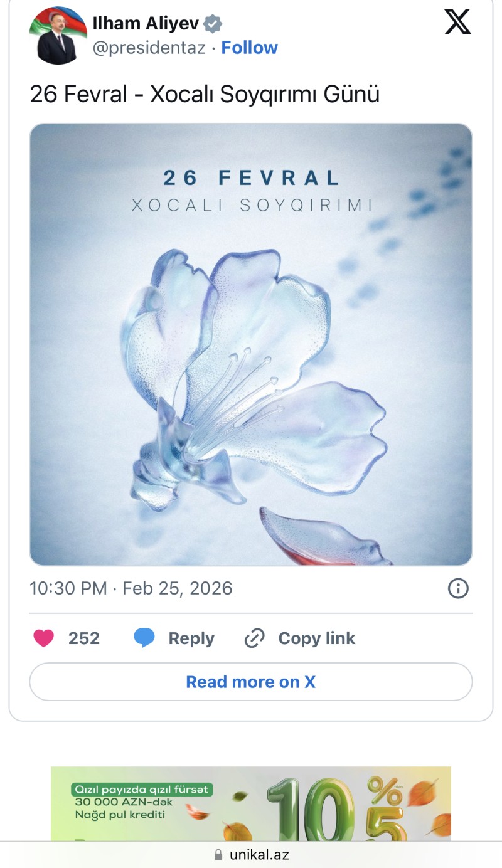Open the tweet info circle icon

(458, 588)
